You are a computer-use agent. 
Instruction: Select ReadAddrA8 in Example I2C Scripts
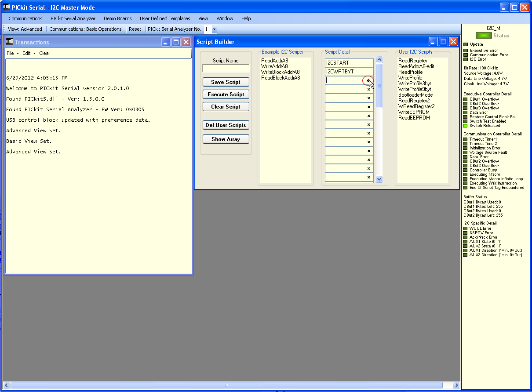click(275, 61)
